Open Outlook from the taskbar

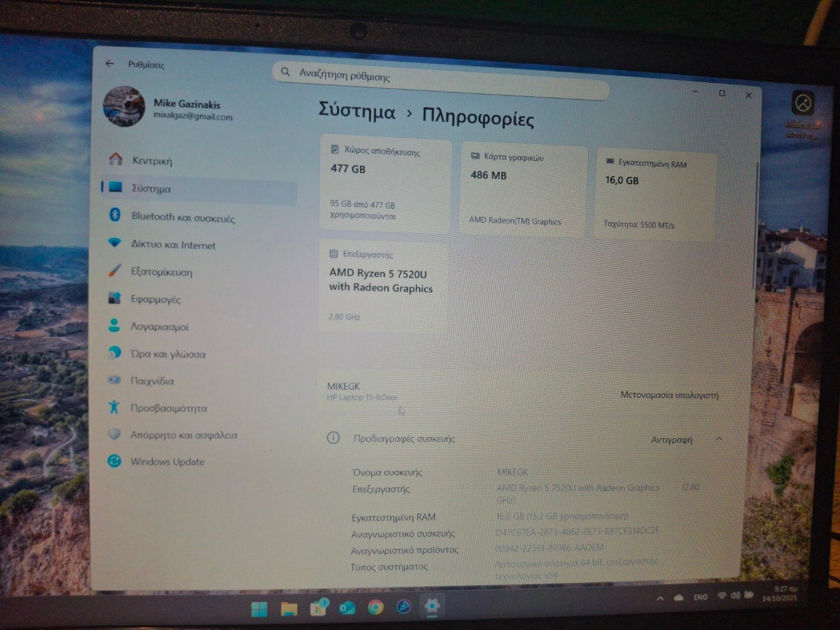[347, 608]
